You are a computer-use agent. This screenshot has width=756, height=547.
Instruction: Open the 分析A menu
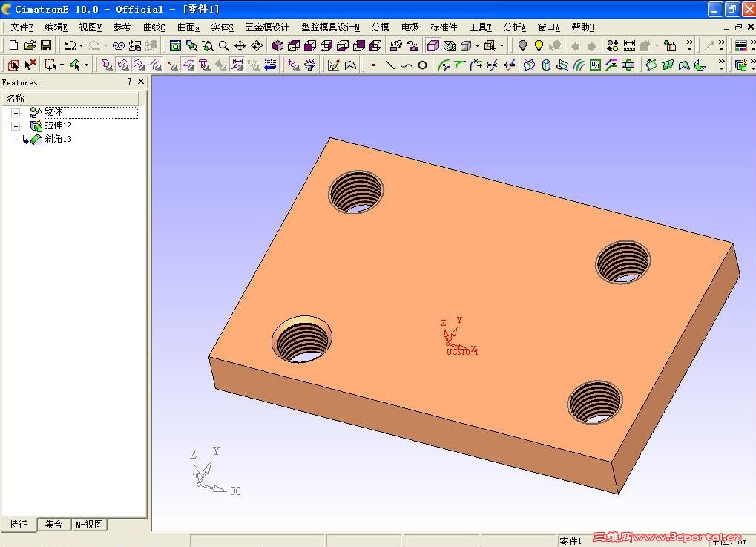pyautogui.click(x=514, y=27)
